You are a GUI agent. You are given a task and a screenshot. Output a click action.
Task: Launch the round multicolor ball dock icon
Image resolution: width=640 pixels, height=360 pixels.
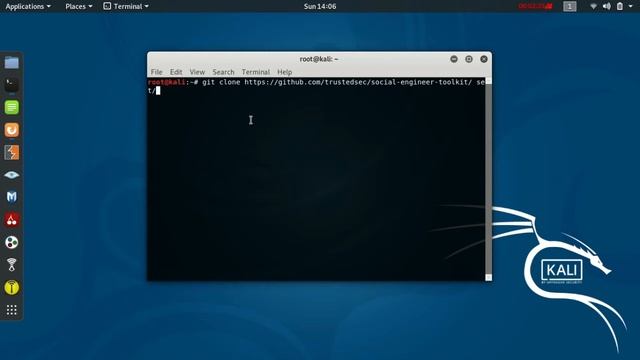click(x=11, y=242)
